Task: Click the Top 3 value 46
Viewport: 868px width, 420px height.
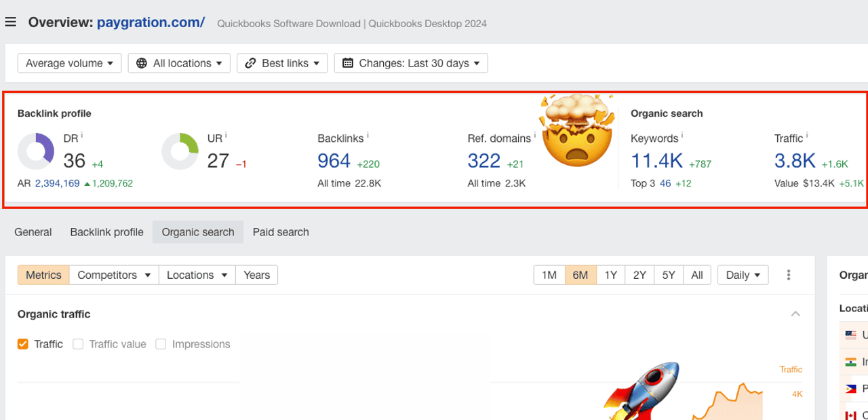Action: (665, 183)
